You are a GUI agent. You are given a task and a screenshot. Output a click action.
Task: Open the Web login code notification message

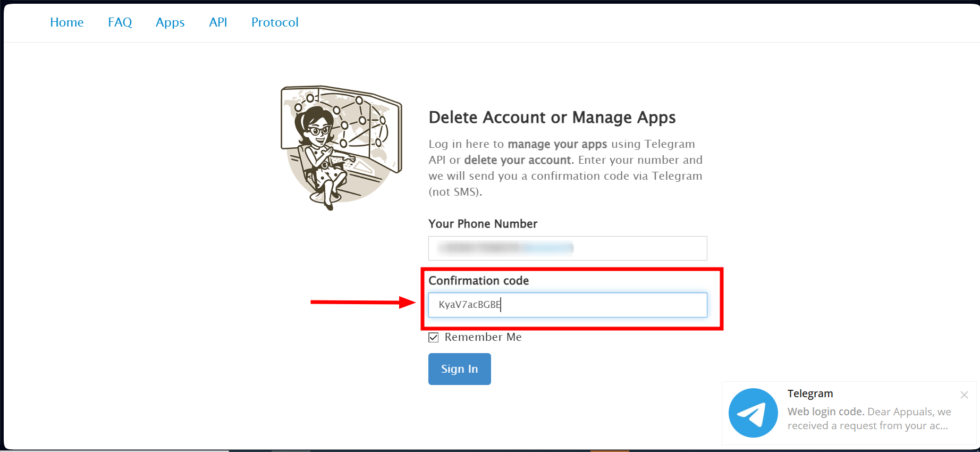click(869, 418)
